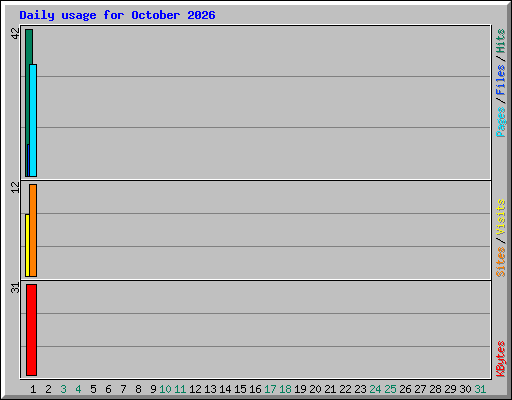Click the 'Hits' legend label

500,41
